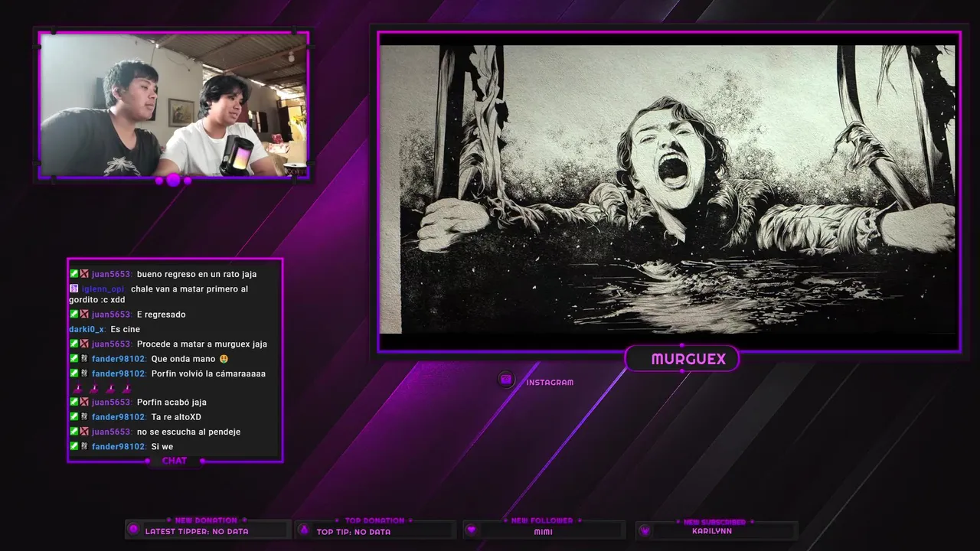Click "TOP TIP: NO DATA" text
Viewport: 980px width, 551px height.
click(354, 532)
